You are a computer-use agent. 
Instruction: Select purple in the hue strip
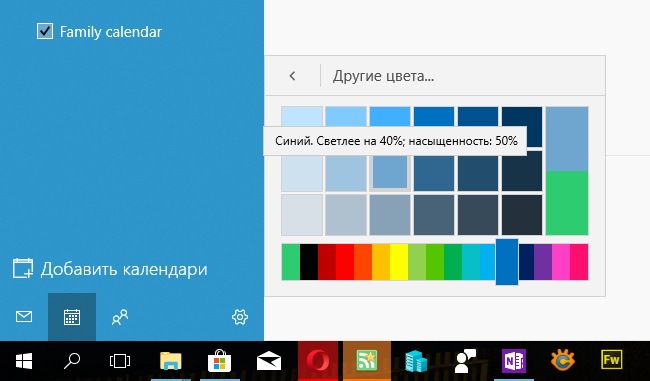pyautogui.click(x=543, y=262)
